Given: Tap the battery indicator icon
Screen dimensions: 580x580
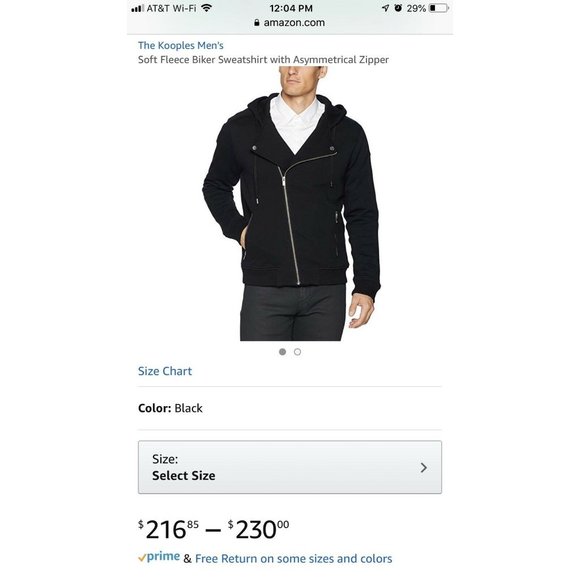Looking at the screenshot, I should click(439, 8).
